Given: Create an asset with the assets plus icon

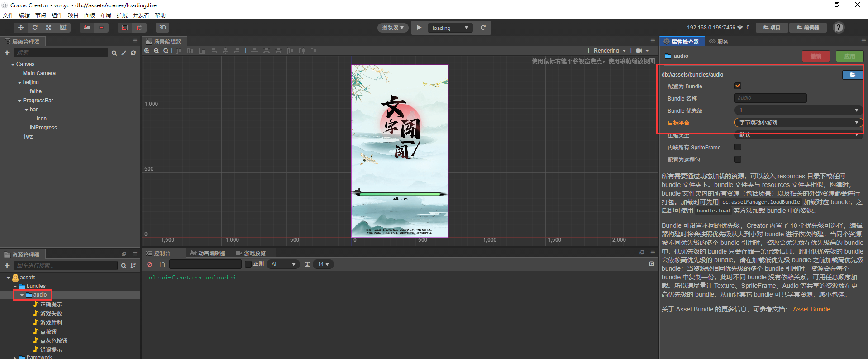Looking at the screenshot, I should click(x=7, y=266).
